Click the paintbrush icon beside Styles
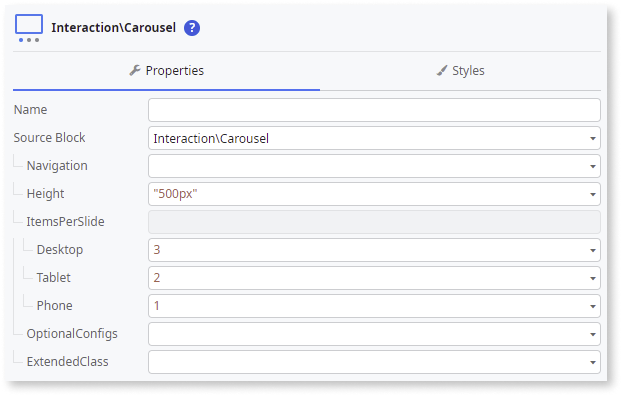622x396 pixels. [442, 70]
